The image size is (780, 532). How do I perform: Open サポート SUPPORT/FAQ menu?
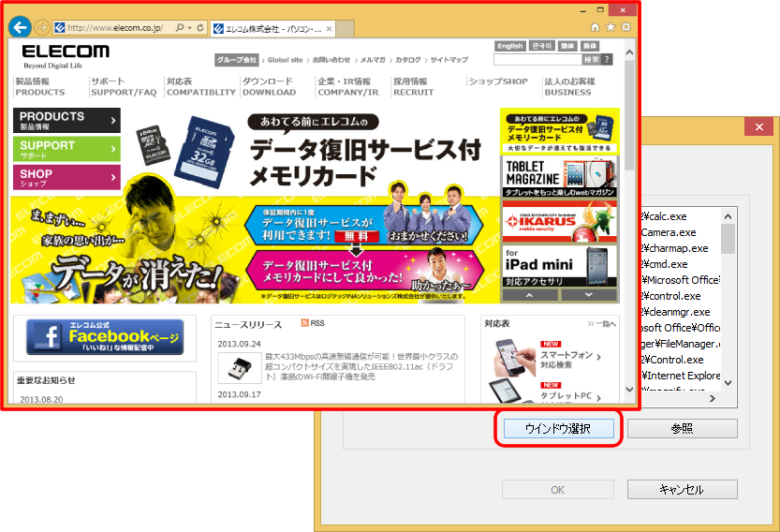[124, 86]
